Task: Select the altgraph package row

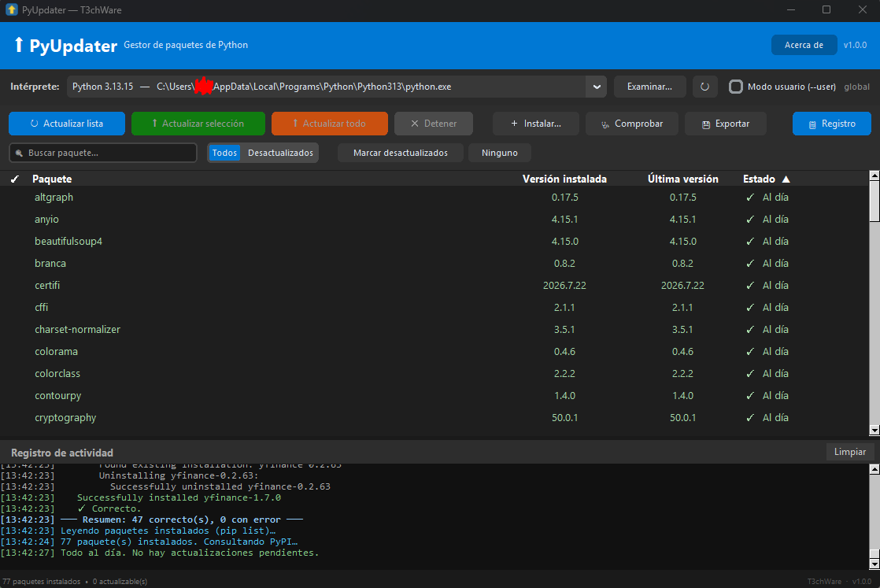Action: tap(434, 197)
